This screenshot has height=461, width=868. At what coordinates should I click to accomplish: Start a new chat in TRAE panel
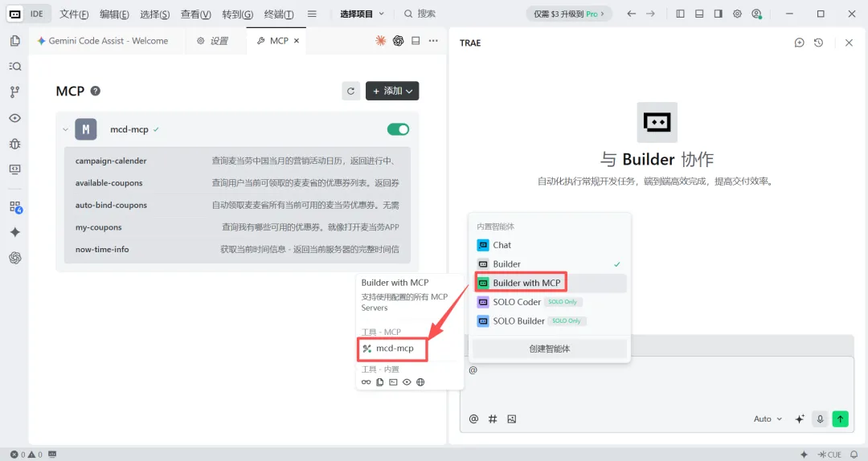click(800, 43)
